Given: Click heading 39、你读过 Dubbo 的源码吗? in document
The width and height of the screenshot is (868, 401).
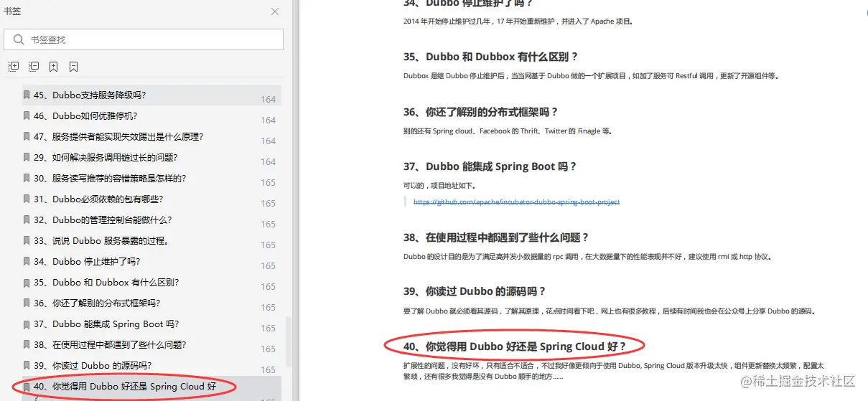Looking at the screenshot, I should click(x=475, y=291).
